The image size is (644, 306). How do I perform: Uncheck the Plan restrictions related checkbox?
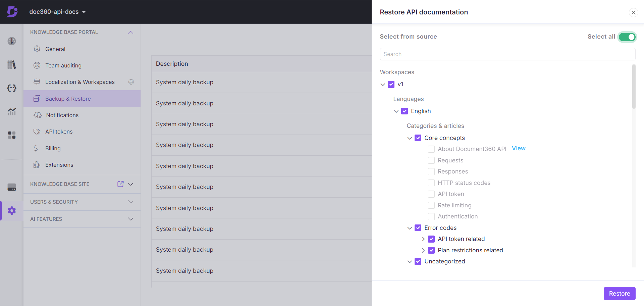point(431,250)
